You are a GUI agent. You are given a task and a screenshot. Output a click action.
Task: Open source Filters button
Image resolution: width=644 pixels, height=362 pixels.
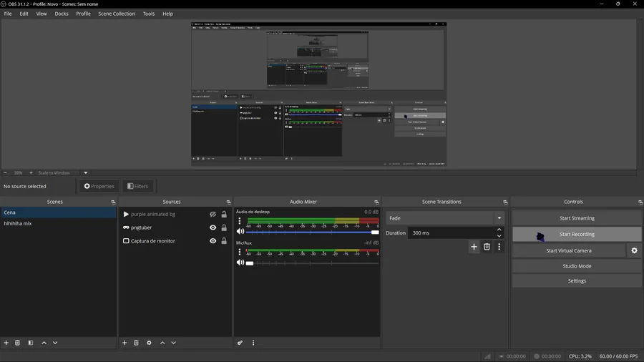click(137, 186)
